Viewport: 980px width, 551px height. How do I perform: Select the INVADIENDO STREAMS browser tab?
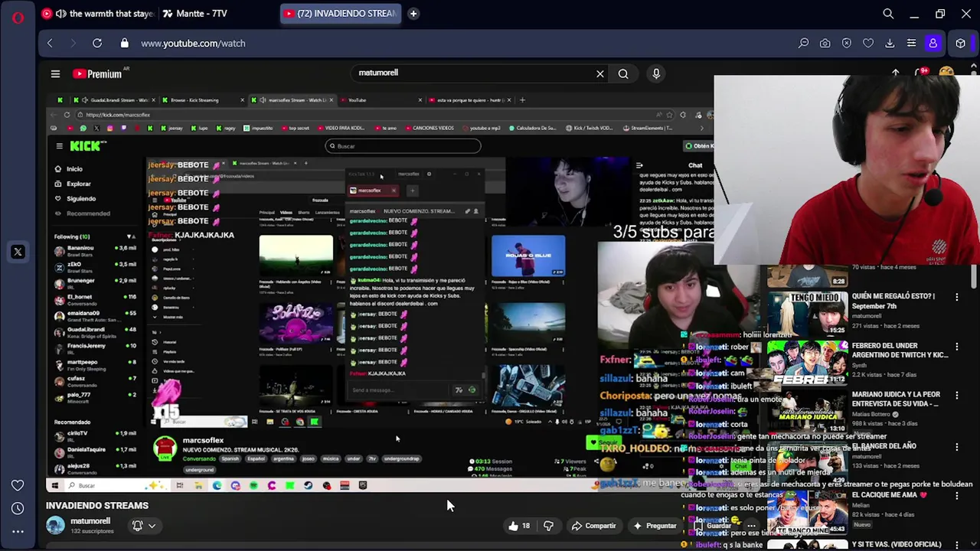point(339,13)
